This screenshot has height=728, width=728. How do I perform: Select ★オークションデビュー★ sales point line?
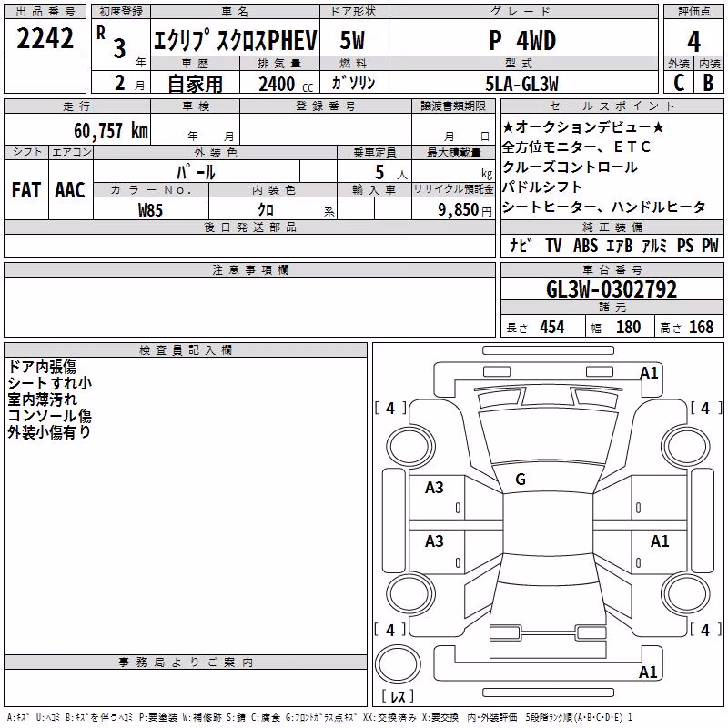click(583, 126)
